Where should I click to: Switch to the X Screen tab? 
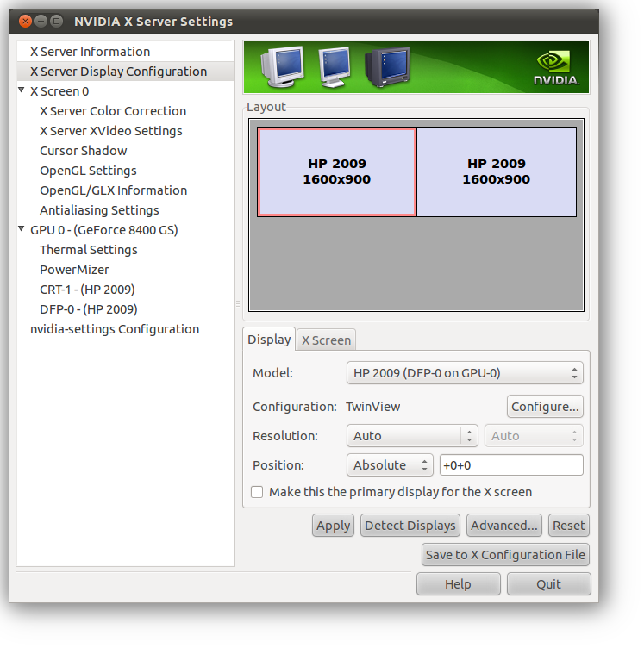click(x=326, y=340)
